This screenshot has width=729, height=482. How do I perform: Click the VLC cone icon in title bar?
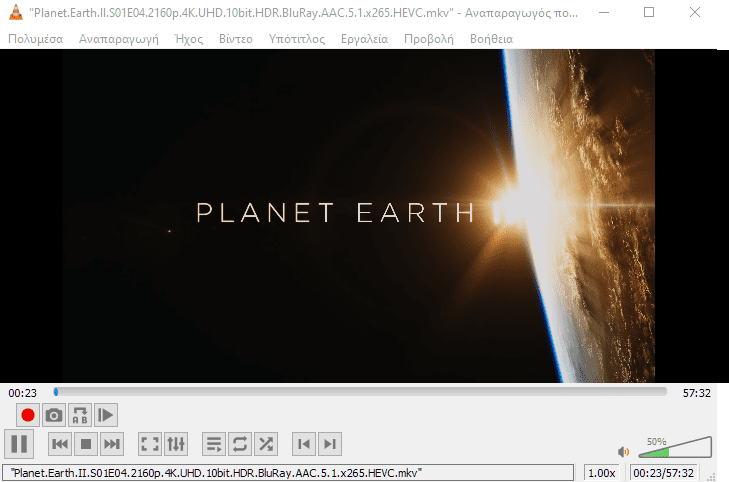point(16,13)
